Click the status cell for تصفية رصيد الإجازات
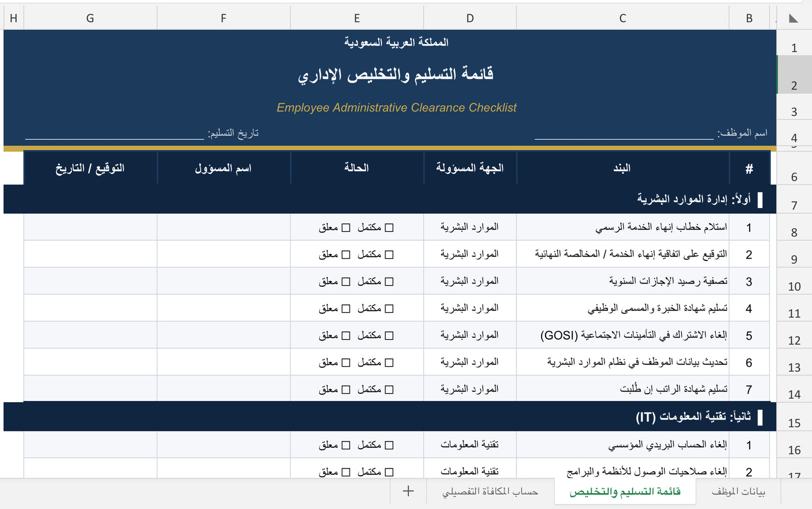 (357, 281)
